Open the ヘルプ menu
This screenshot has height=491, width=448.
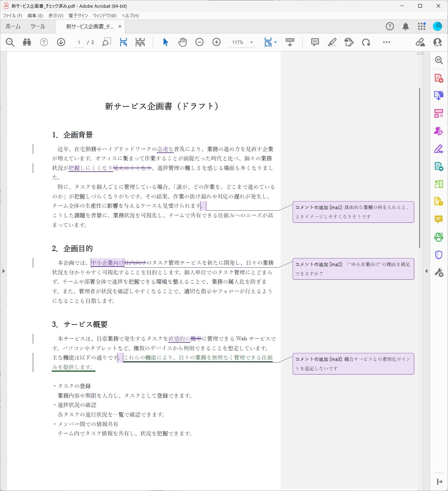130,15
